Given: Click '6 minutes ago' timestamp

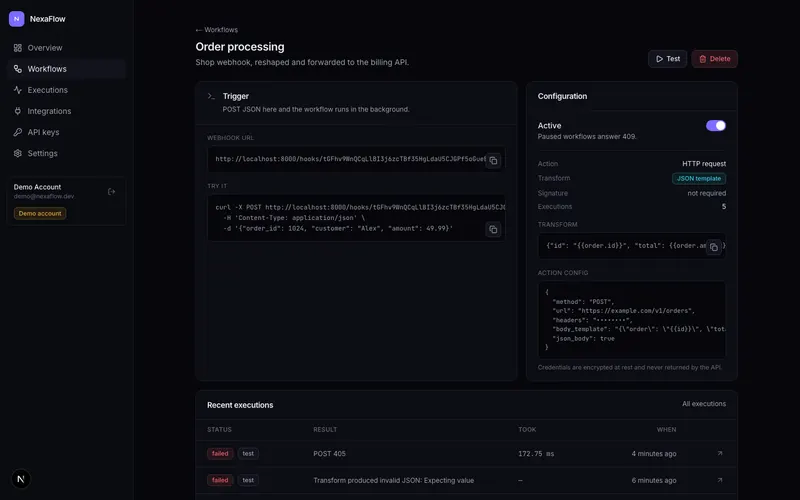Looking at the screenshot, I should point(654,481).
